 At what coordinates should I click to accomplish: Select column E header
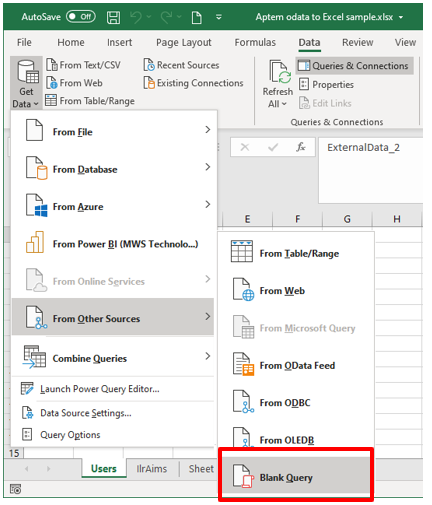click(247, 219)
